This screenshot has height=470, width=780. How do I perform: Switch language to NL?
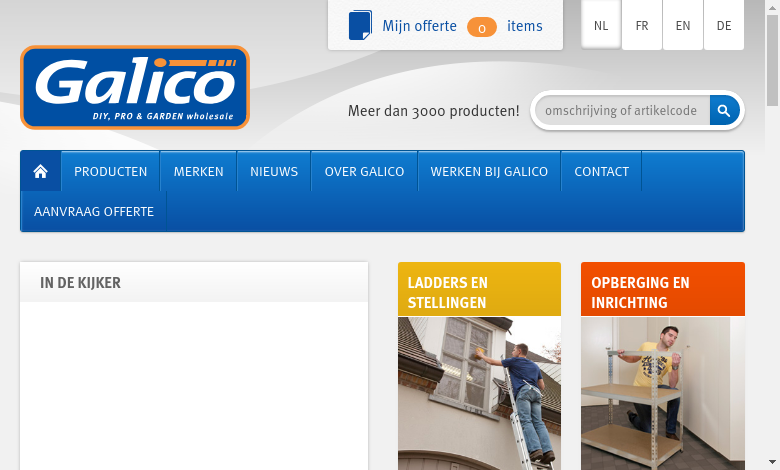point(601,25)
